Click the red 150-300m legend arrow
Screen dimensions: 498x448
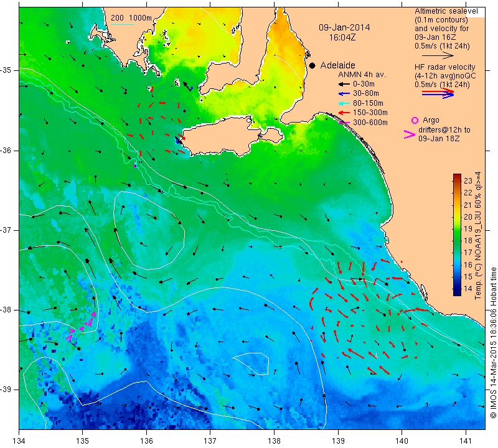click(344, 113)
